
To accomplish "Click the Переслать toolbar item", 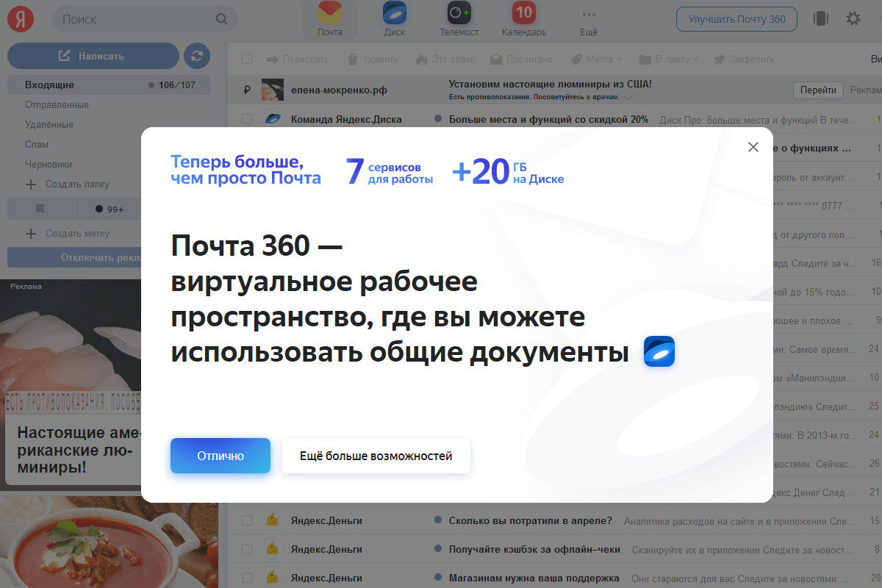I will coord(297,59).
